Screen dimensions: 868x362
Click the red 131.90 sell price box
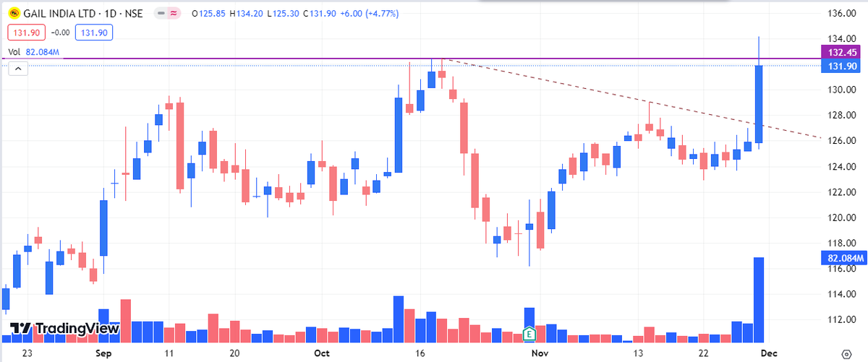(x=27, y=33)
